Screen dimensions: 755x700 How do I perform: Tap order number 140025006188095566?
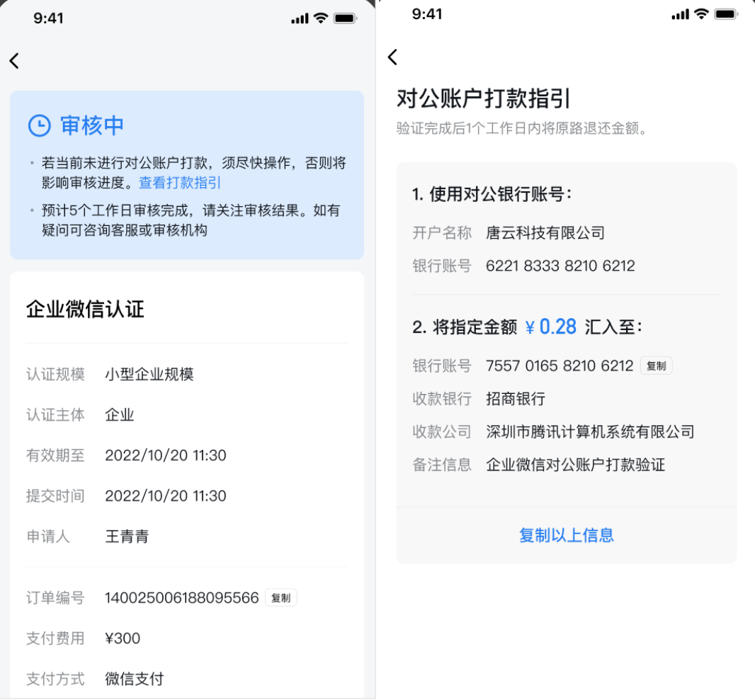coord(182,598)
